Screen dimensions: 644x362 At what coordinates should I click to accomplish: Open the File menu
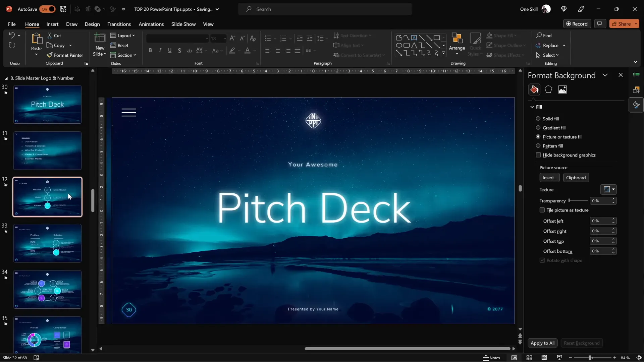pyautogui.click(x=12, y=24)
